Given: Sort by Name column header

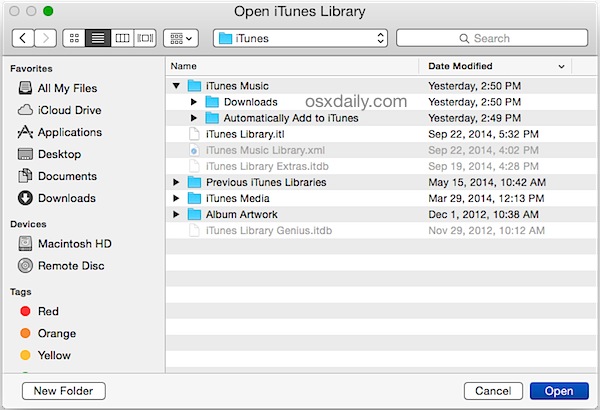Looking at the screenshot, I should (293, 66).
